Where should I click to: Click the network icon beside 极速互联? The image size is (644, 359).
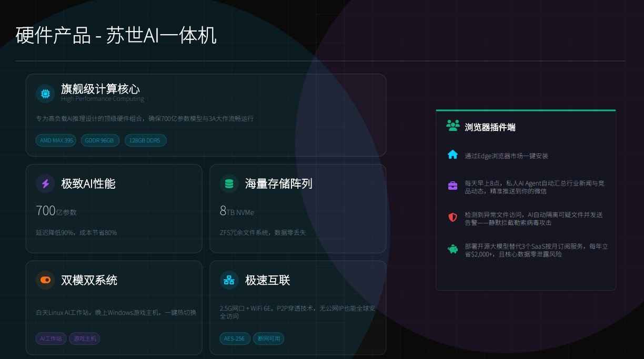click(229, 280)
